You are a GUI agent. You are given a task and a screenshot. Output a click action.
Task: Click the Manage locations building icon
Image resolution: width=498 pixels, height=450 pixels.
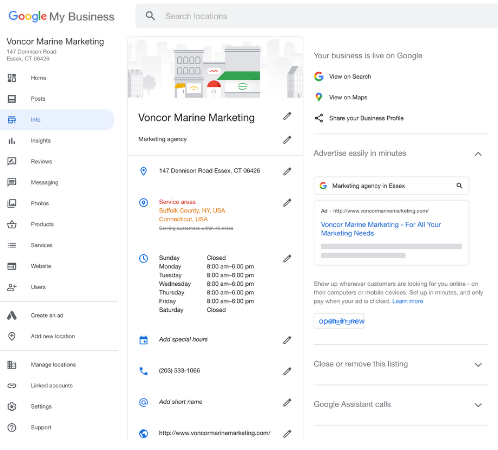[12, 365]
